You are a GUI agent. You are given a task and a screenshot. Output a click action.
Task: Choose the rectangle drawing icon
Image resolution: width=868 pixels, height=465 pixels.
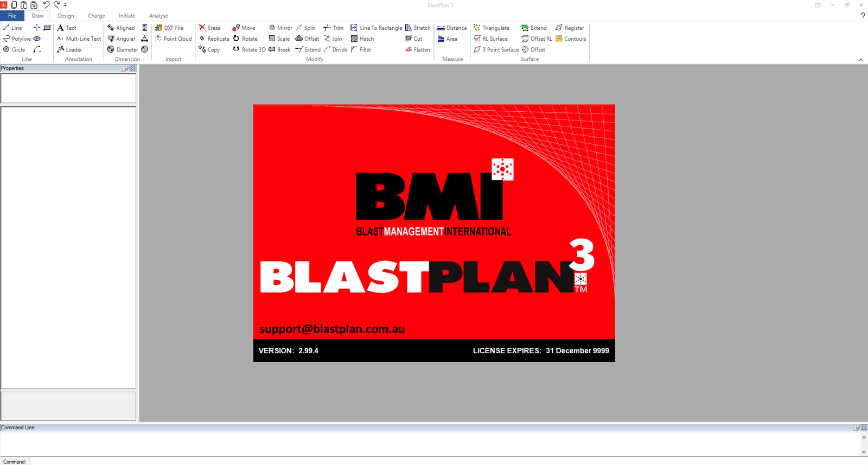(x=47, y=28)
